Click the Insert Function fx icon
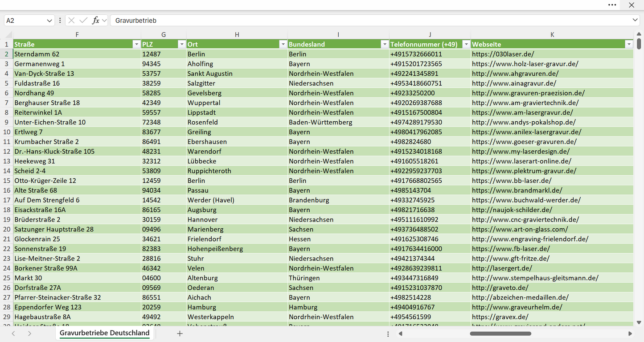This screenshot has width=644, height=342. coord(95,21)
